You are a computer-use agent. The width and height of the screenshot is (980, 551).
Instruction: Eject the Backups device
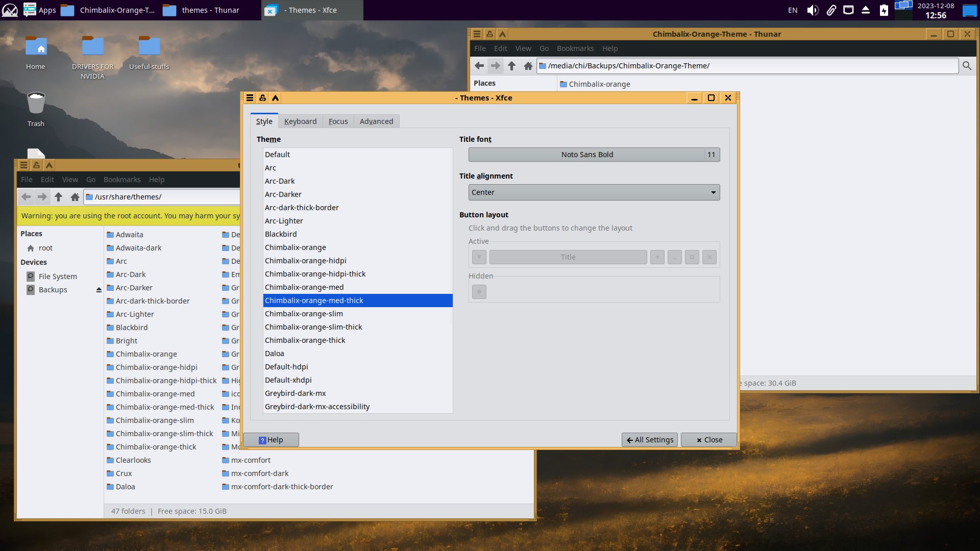(x=99, y=290)
